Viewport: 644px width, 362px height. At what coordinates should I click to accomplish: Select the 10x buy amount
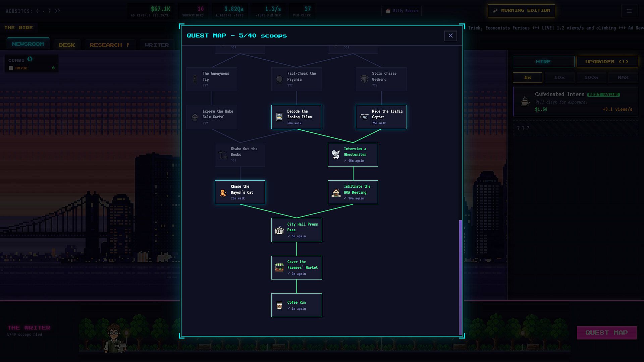(x=559, y=77)
